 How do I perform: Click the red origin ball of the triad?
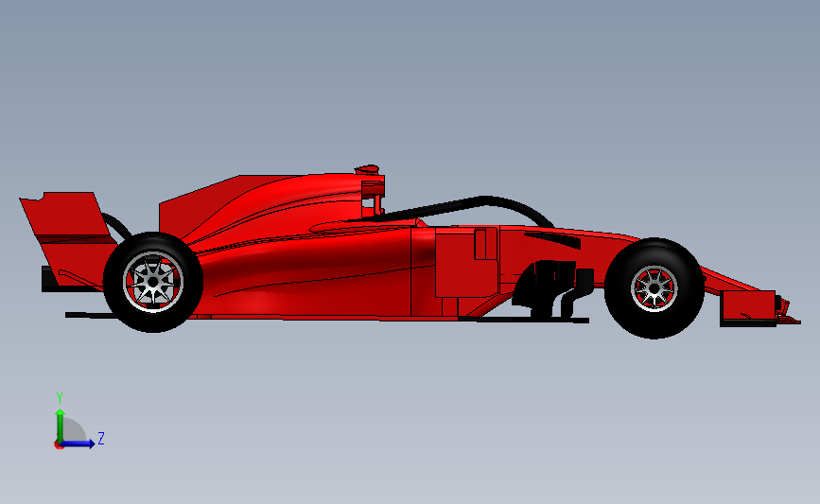tap(59, 445)
